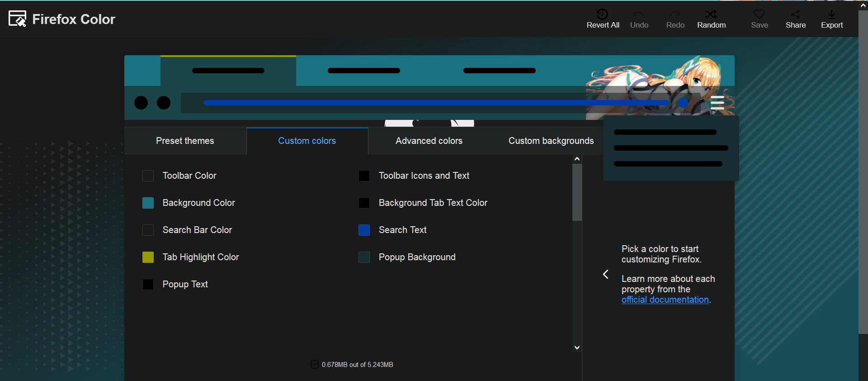Viewport: 868px width, 381px height.
Task: Click the Popup Text label
Action: pyautogui.click(x=185, y=284)
